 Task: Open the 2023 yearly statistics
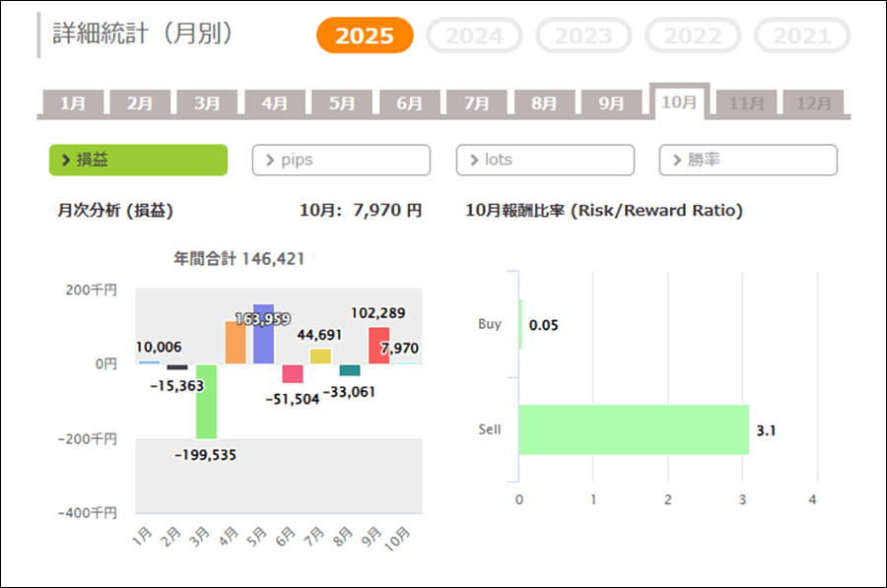coord(583,36)
